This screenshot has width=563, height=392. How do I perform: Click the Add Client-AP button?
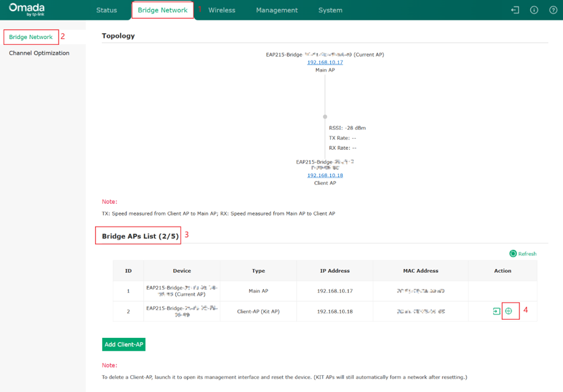pos(124,344)
